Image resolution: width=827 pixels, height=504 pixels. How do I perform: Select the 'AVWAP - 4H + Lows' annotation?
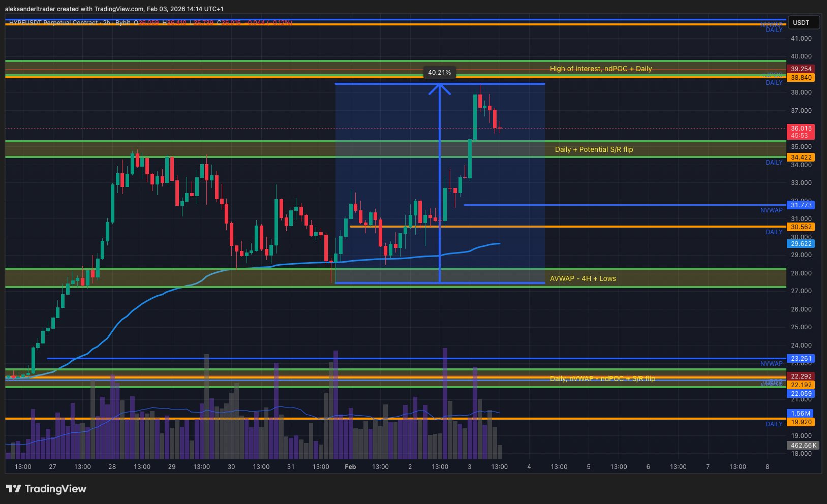(583, 278)
